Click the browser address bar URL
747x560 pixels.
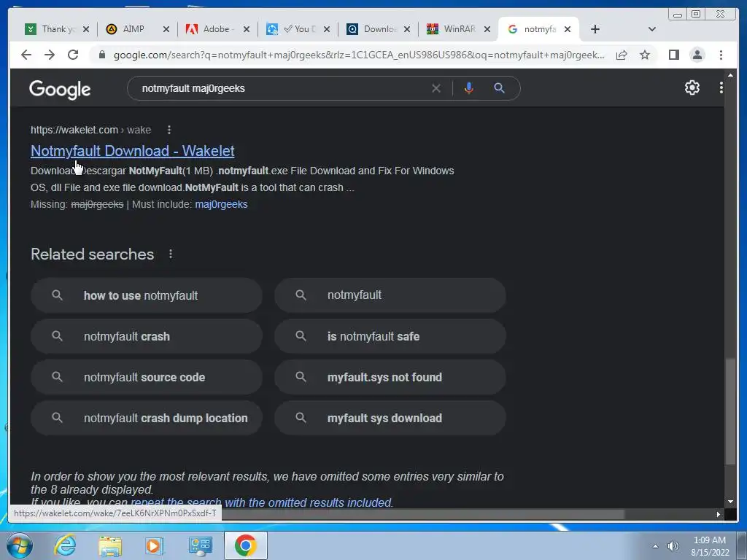click(358, 55)
